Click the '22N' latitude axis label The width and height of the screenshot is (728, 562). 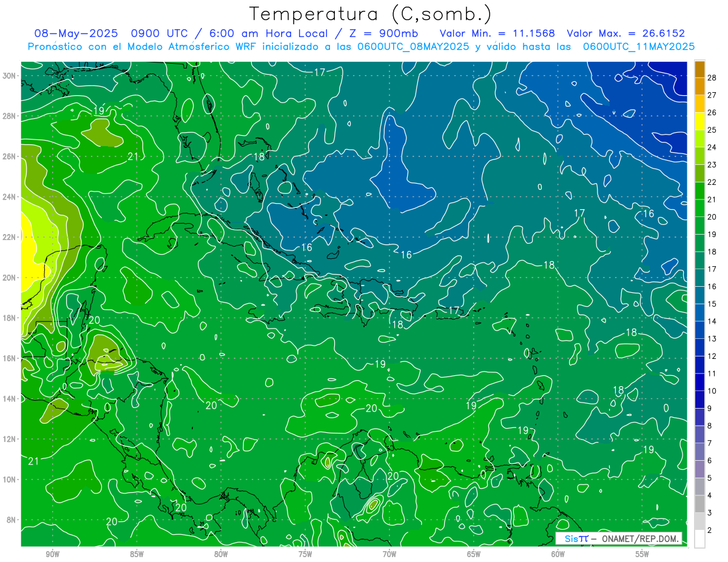(10, 237)
